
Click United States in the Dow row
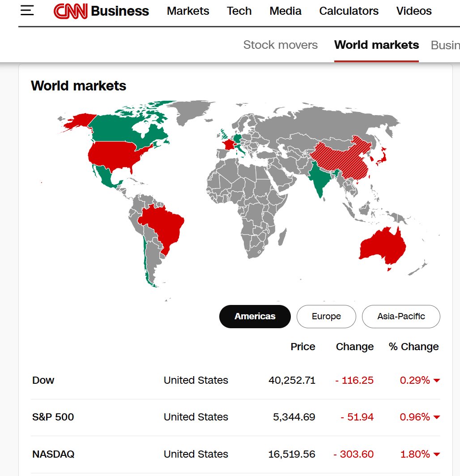[196, 380]
